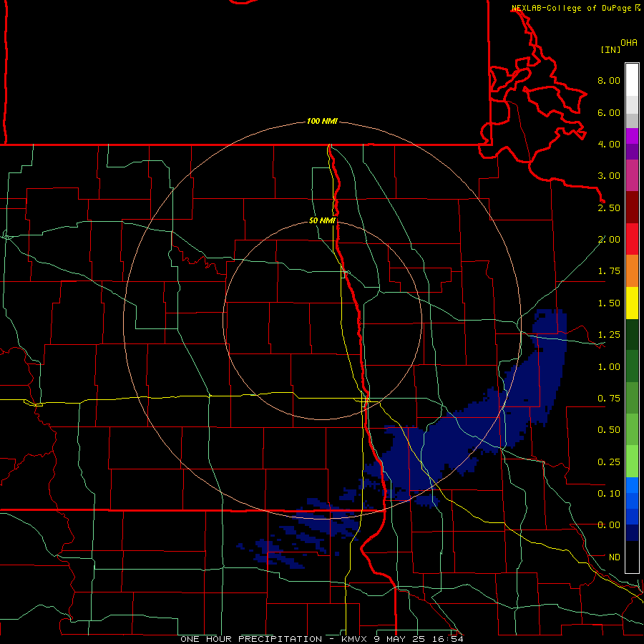
Task: Pick the navy legend swatch above ND
Action: coord(632,533)
